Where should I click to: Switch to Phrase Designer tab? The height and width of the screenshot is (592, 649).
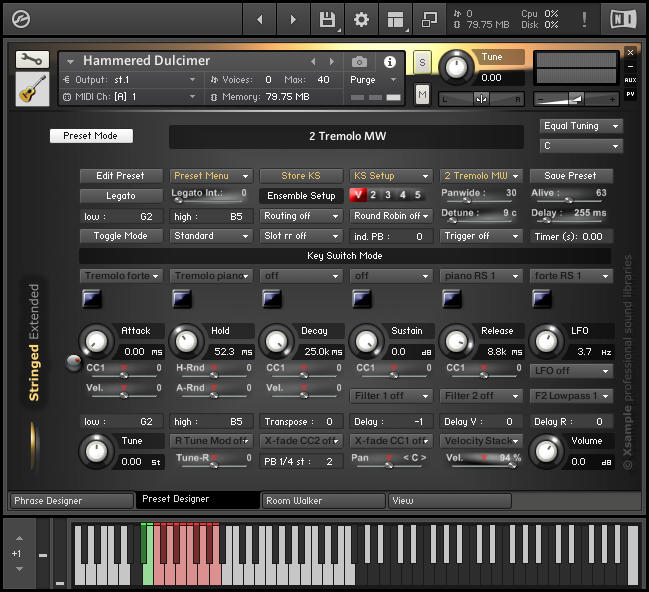click(72, 501)
